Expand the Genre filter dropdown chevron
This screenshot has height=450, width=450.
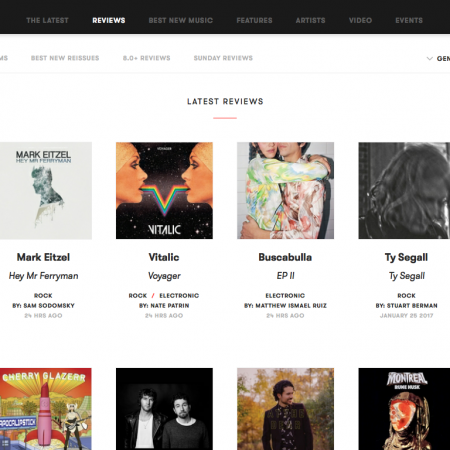point(429,59)
